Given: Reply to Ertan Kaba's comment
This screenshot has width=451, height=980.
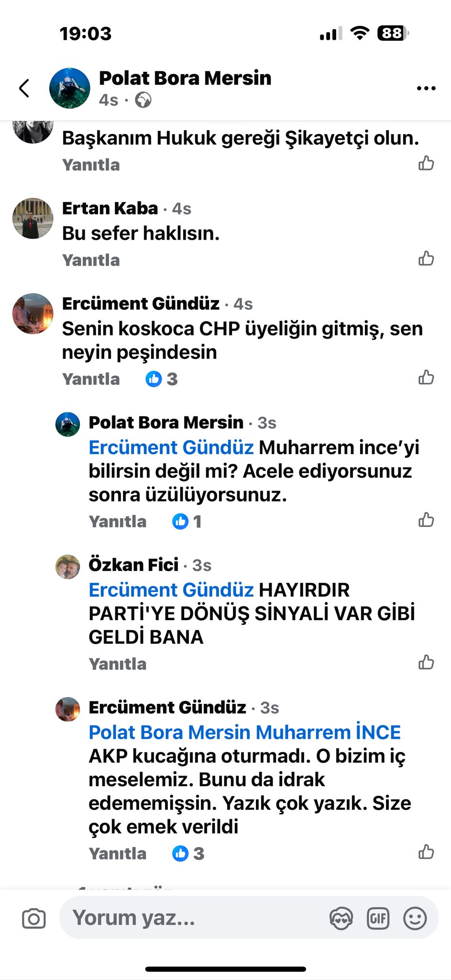Looking at the screenshot, I should pos(91,260).
